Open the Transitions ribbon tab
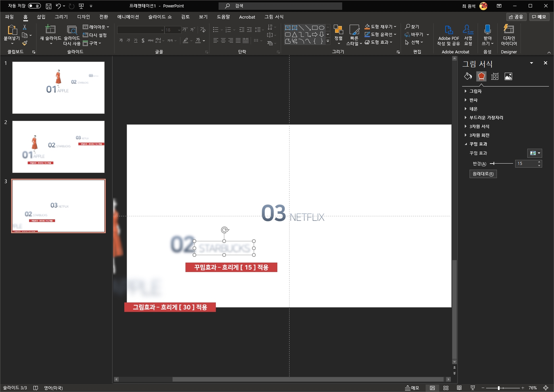 (104, 17)
